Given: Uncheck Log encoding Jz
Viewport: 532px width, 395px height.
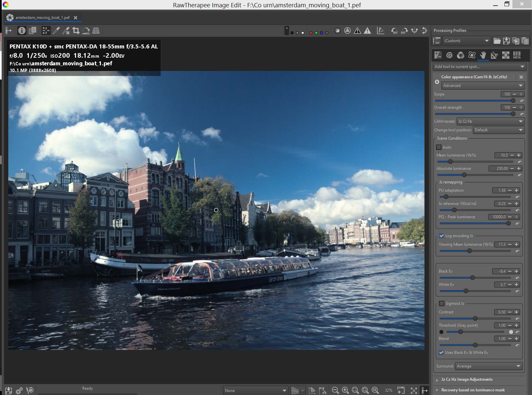Looking at the screenshot, I should point(441,236).
